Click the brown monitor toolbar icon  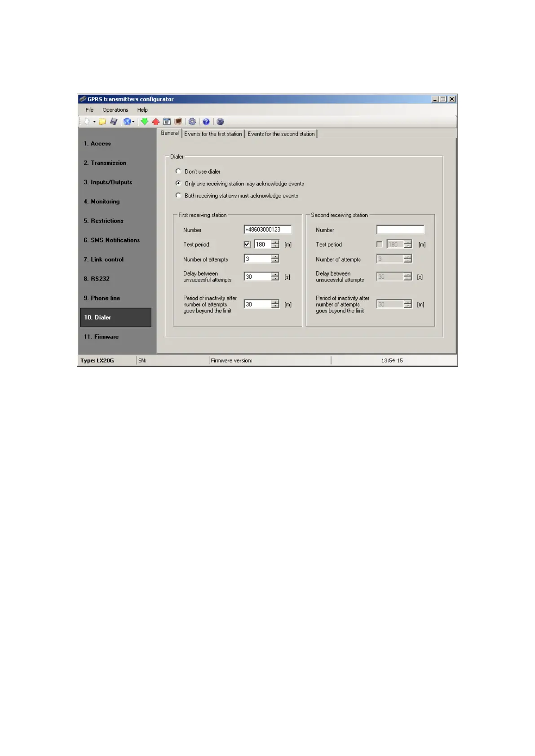[178, 122]
